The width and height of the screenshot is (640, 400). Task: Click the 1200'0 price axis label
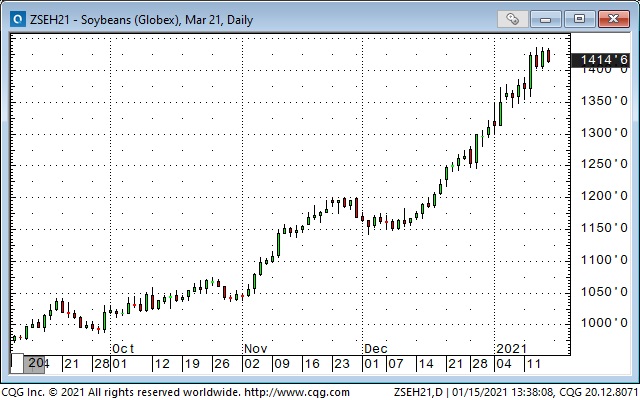coord(604,196)
